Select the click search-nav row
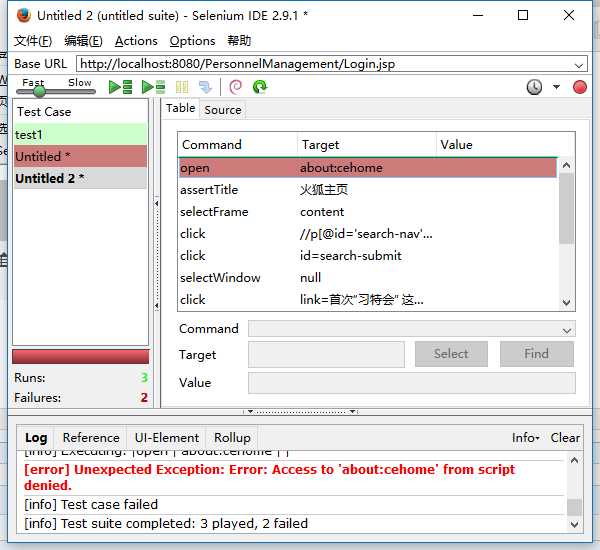The image size is (600, 550). click(368, 233)
